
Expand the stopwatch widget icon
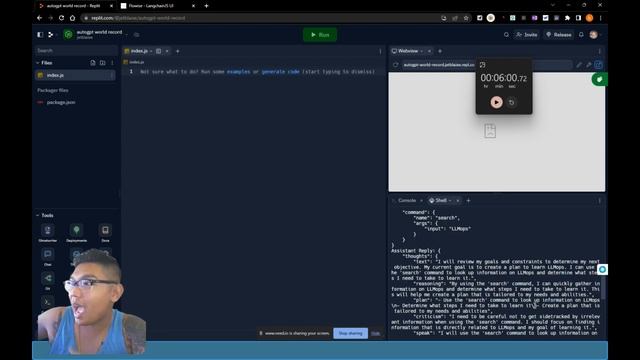click(482, 65)
